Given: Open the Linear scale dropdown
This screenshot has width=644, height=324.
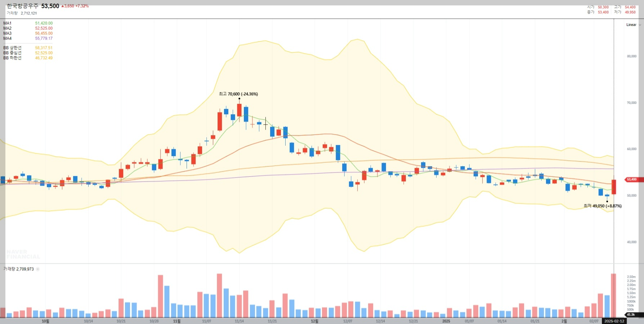Looking at the screenshot, I should click(634, 25).
